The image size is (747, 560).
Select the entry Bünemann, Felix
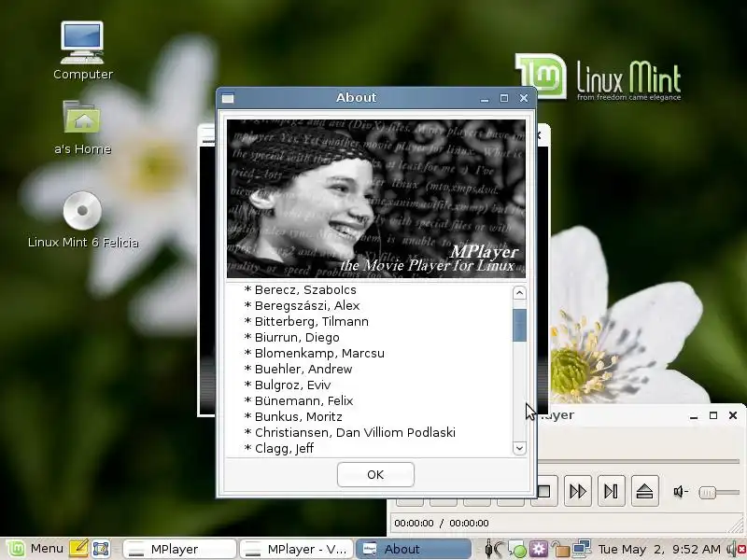pos(299,400)
